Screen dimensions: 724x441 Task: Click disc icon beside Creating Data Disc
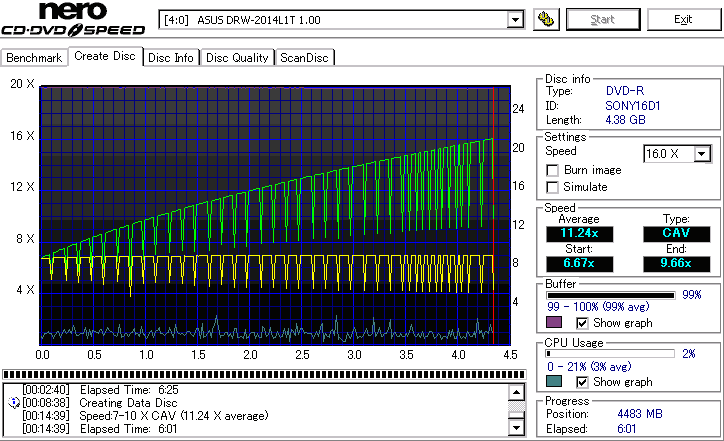pos(13,403)
